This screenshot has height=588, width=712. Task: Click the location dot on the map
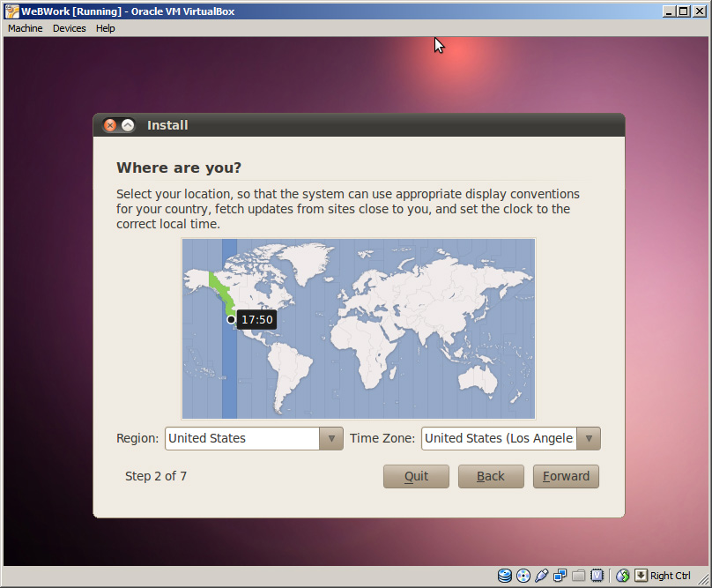pyautogui.click(x=231, y=319)
